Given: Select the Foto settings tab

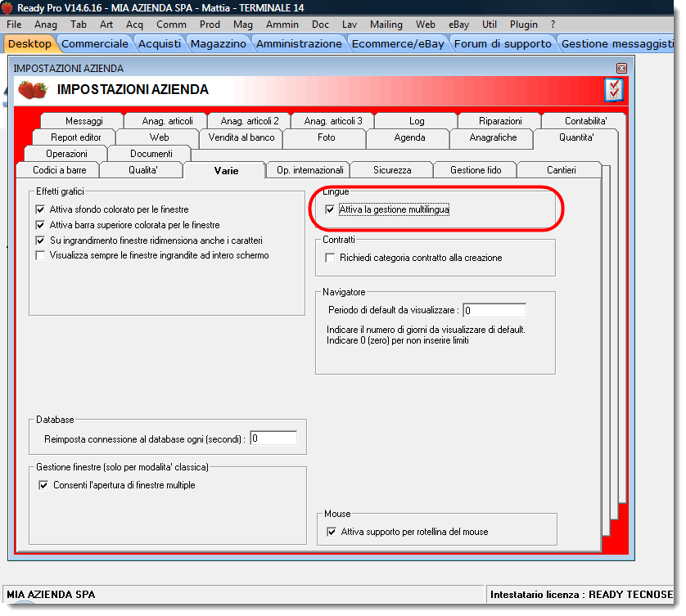Looking at the screenshot, I should 325,137.
